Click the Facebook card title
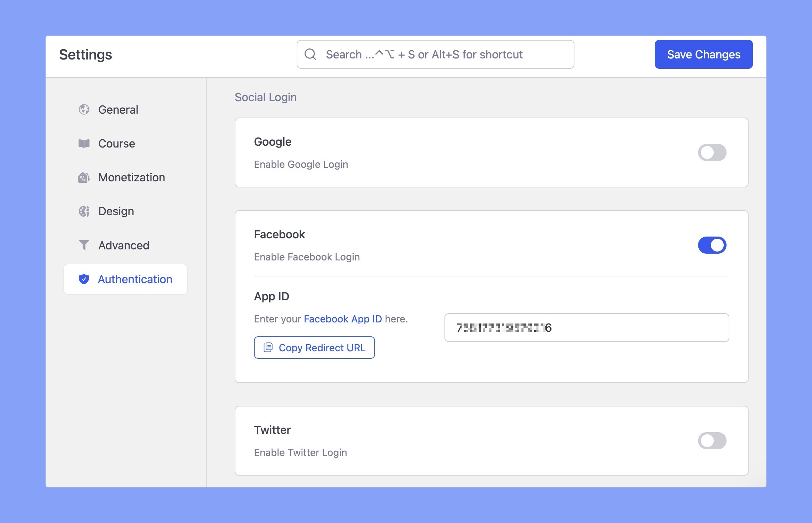The image size is (812, 523). click(280, 234)
